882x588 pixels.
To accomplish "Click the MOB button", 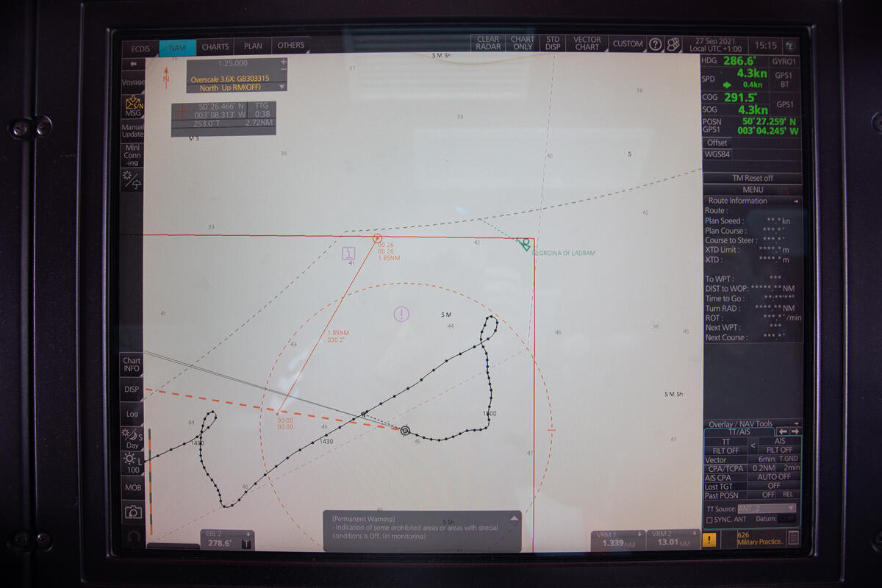I will (133, 487).
